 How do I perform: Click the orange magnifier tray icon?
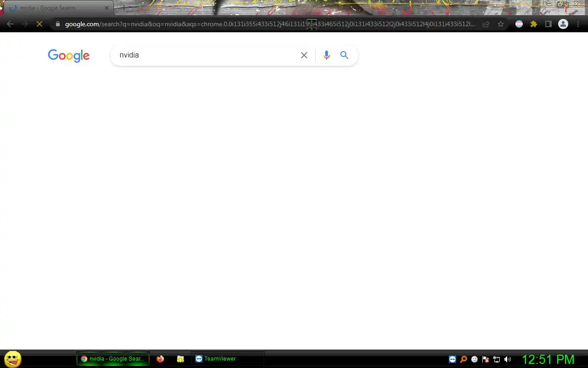point(464,359)
